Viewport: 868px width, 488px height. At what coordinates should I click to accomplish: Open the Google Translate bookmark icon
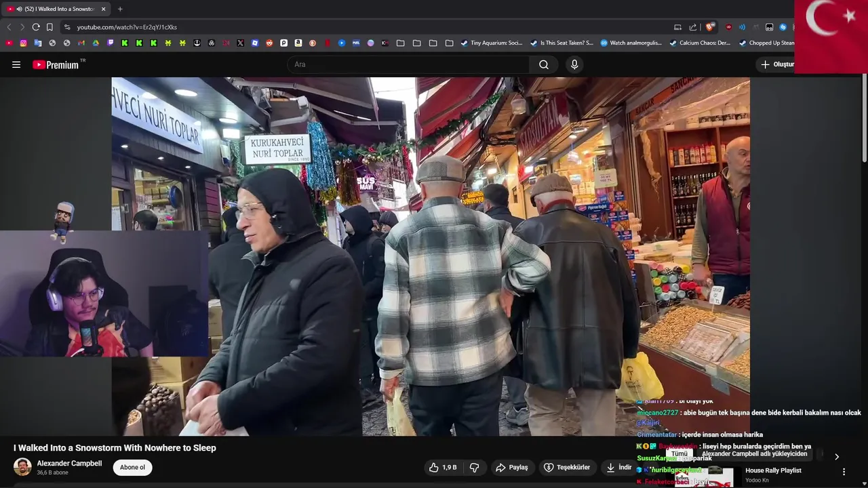click(x=38, y=43)
